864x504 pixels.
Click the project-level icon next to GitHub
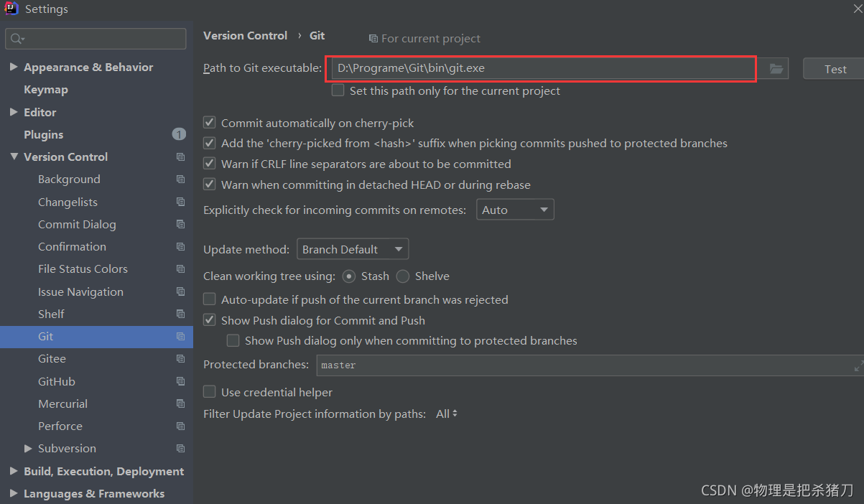tap(180, 381)
